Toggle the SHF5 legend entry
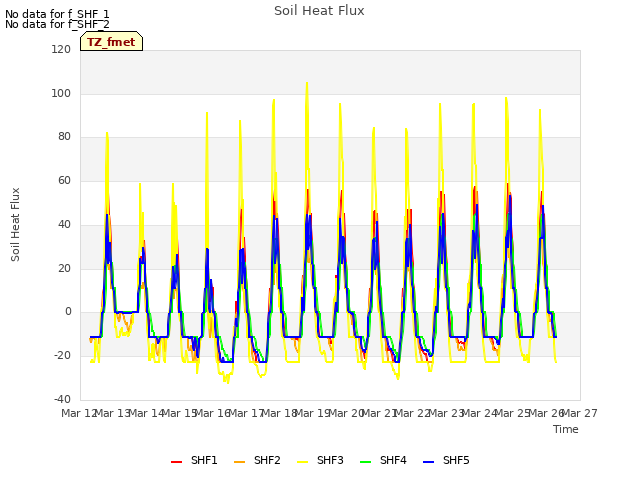The height and width of the screenshot is (480, 640). 446,460
